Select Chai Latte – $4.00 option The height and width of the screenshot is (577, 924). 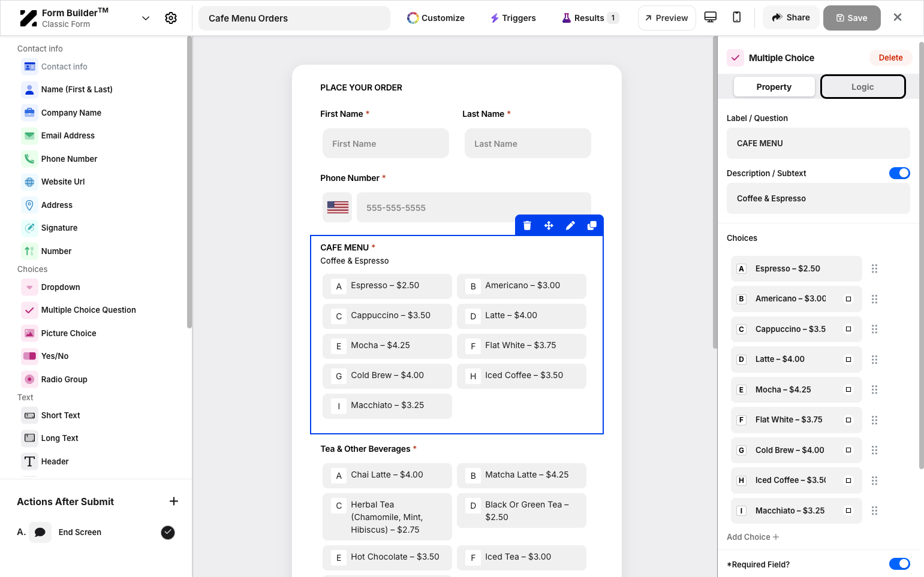[x=387, y=476]
